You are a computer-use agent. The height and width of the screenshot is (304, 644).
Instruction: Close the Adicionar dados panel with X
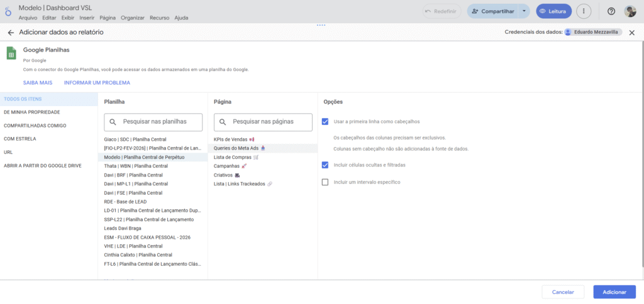[631, 32]
